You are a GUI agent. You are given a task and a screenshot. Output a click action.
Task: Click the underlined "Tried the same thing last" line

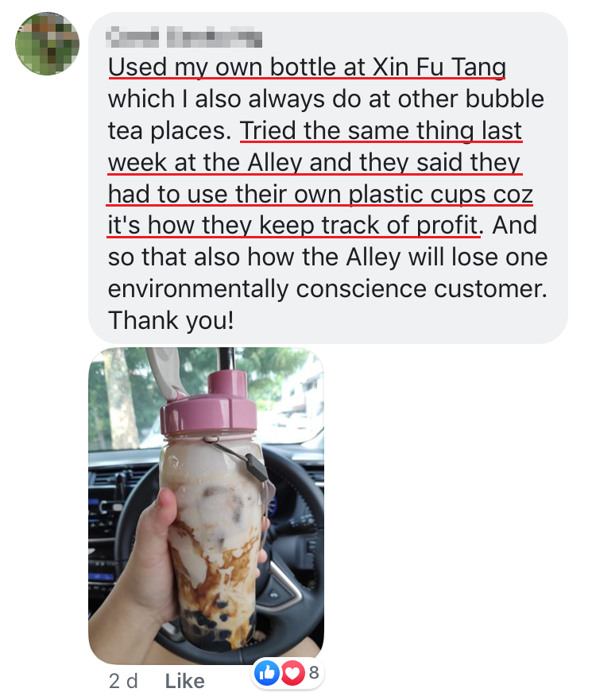click(381, 131)
